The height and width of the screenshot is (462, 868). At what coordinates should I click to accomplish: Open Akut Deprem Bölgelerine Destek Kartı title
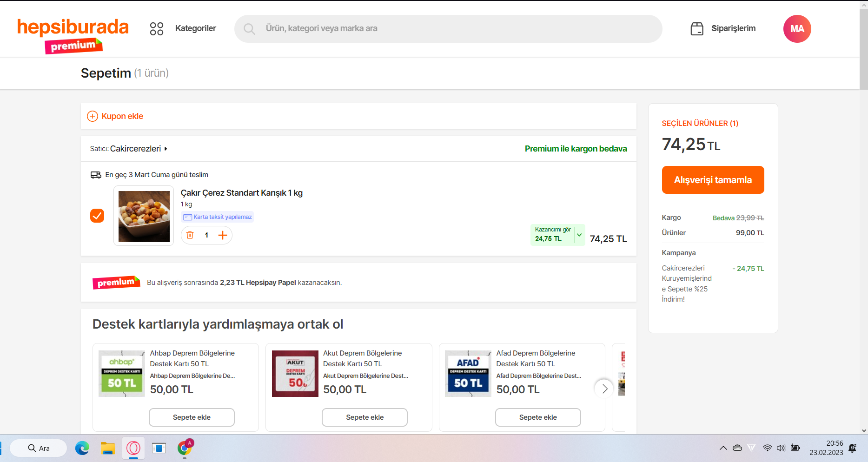tap(363, 358)
